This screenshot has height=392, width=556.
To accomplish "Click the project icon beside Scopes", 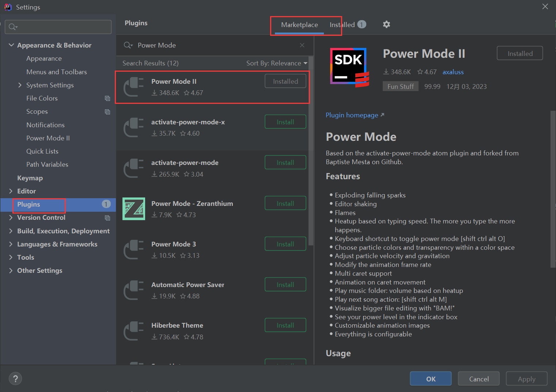I will coord(107,112).
